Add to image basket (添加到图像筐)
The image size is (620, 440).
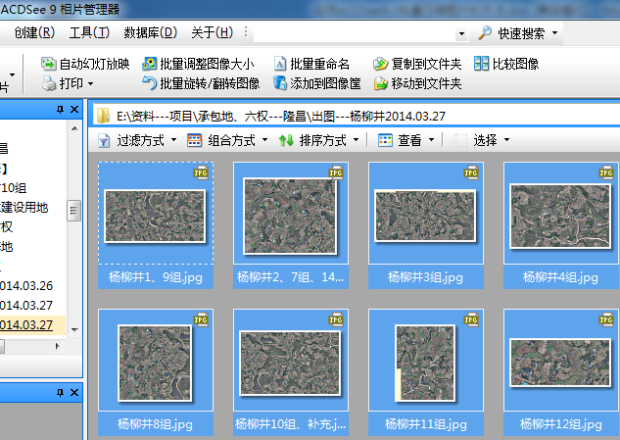tap(317, 83)
